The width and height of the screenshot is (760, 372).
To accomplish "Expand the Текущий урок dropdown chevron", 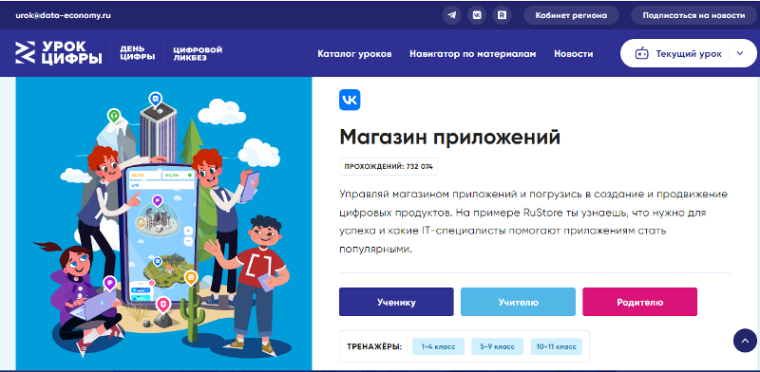I will pyautogui.click(x=739, y=53).
